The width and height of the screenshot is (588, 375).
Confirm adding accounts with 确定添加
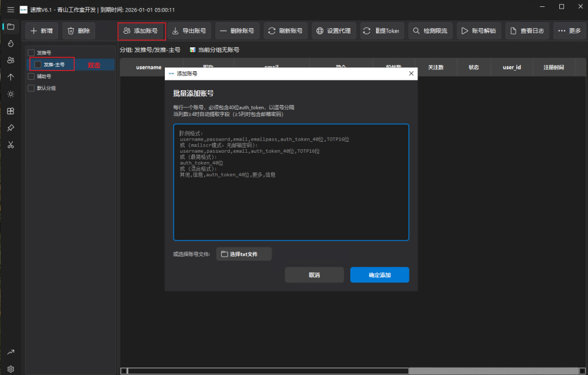coord(380,275)
